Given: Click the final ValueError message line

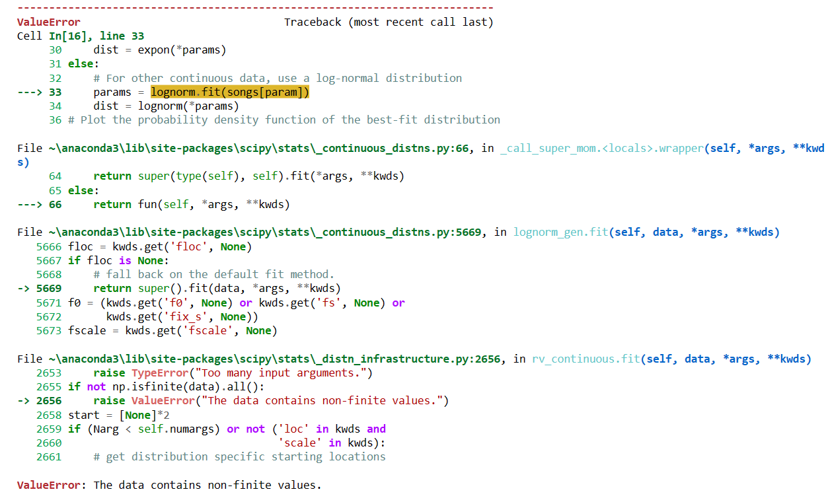Looking at the screenshot, I should point(169,485).
